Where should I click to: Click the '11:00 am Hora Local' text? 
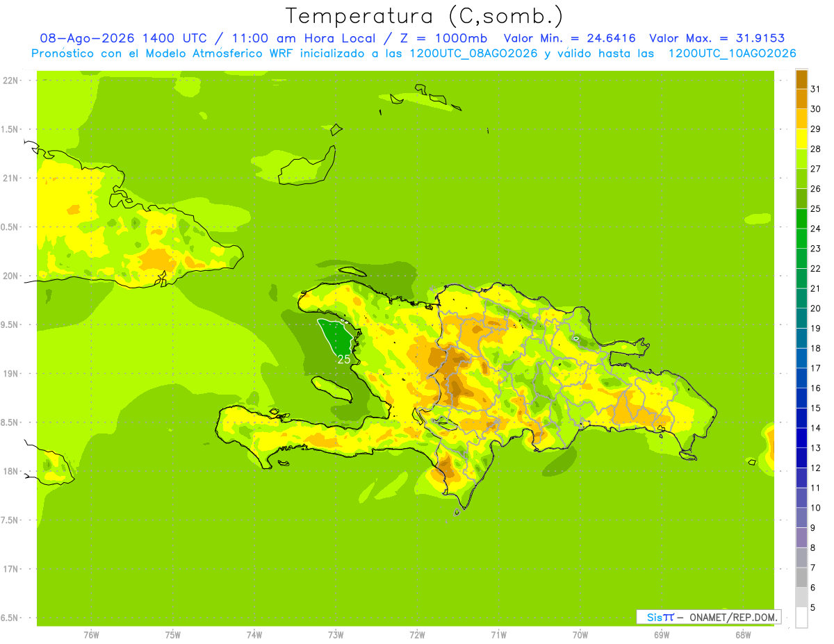(x=303, y=39)
